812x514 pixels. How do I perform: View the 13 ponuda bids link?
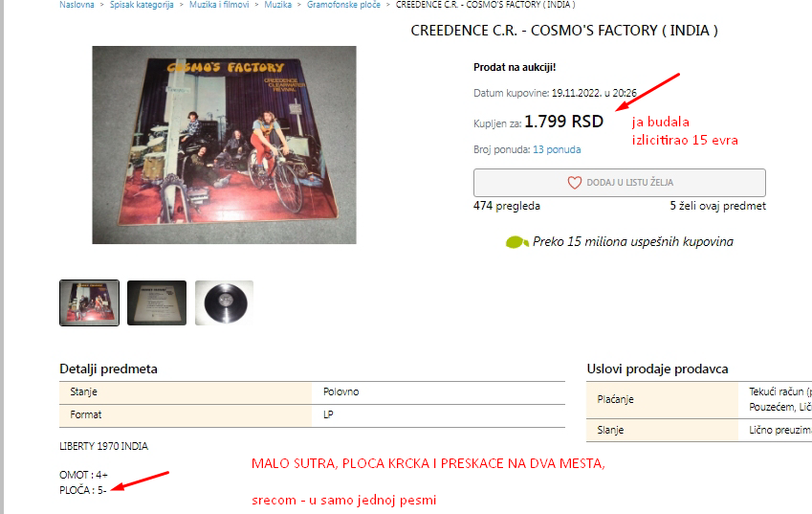click(x=557, y=149)
